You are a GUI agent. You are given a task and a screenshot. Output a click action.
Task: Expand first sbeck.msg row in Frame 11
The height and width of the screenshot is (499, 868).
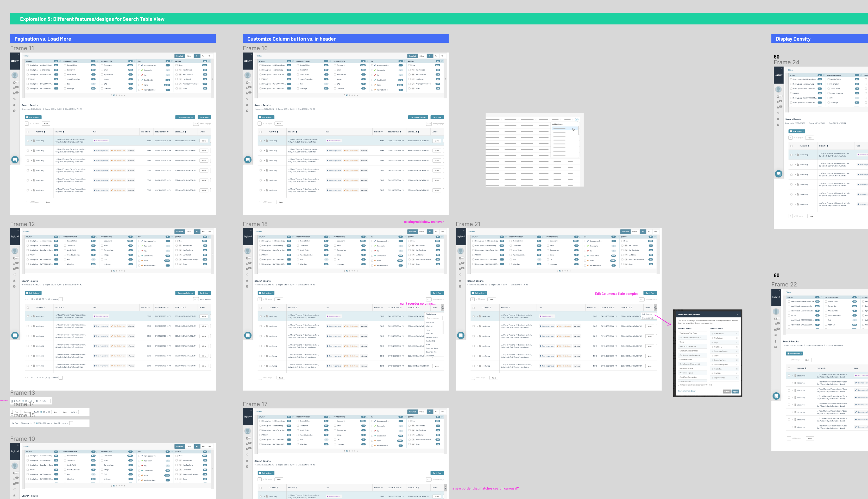pyautogui.click(x=32, y=140)
